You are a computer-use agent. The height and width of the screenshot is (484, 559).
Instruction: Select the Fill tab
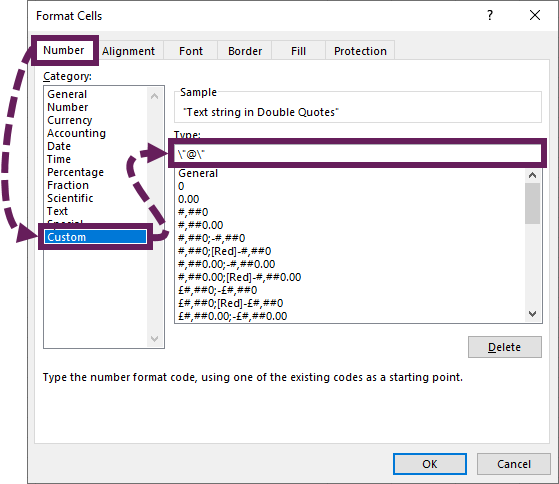(298, 51)
